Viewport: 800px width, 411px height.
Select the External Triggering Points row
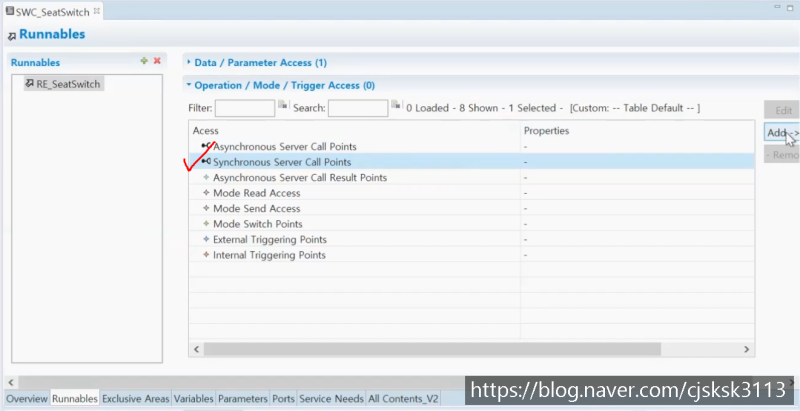pyautogui.click(x=471, y=239)
